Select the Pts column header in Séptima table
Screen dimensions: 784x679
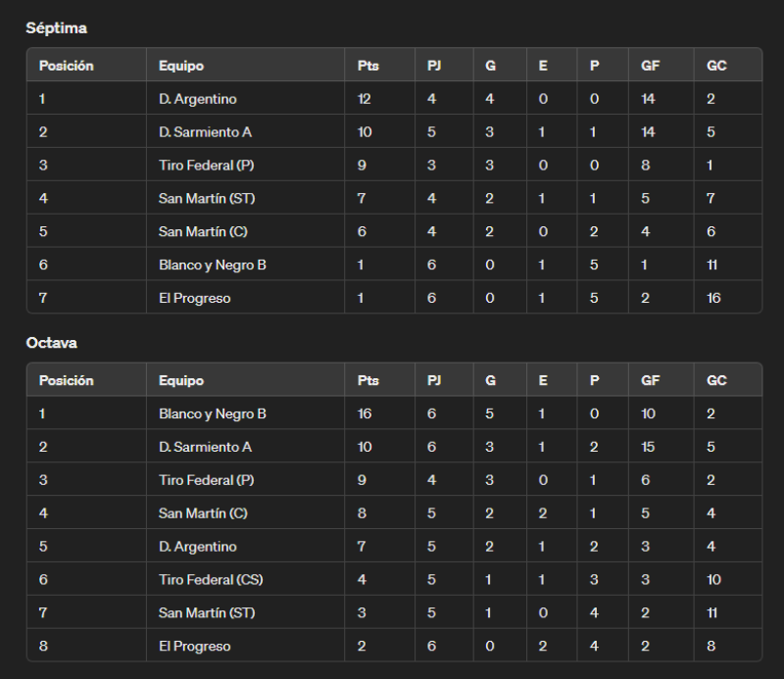(368, 66)
